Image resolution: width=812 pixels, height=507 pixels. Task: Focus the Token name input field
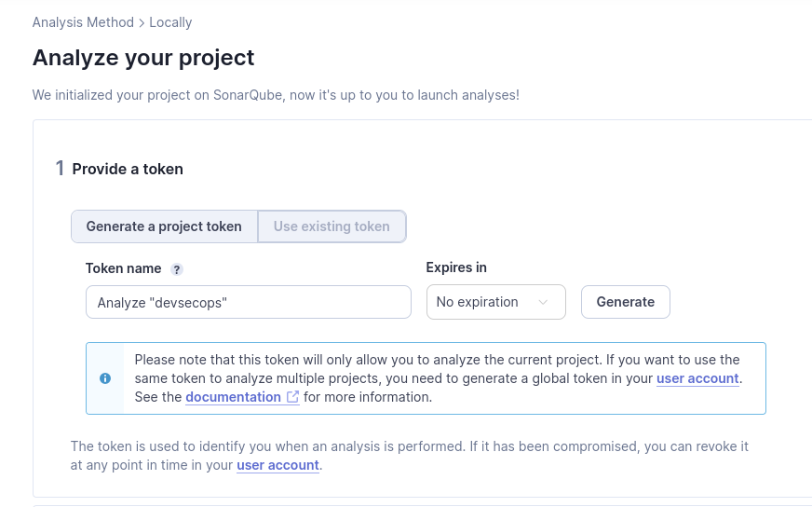coord(248,302)
